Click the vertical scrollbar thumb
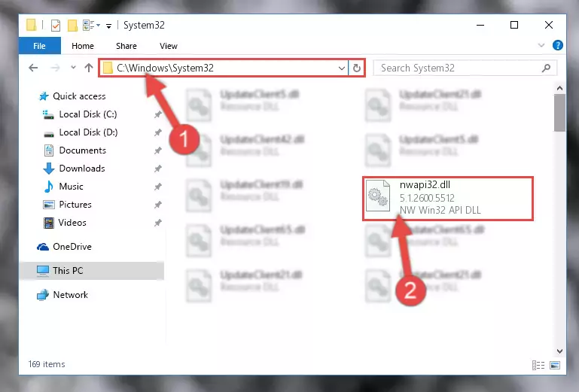 pos(559,113)
